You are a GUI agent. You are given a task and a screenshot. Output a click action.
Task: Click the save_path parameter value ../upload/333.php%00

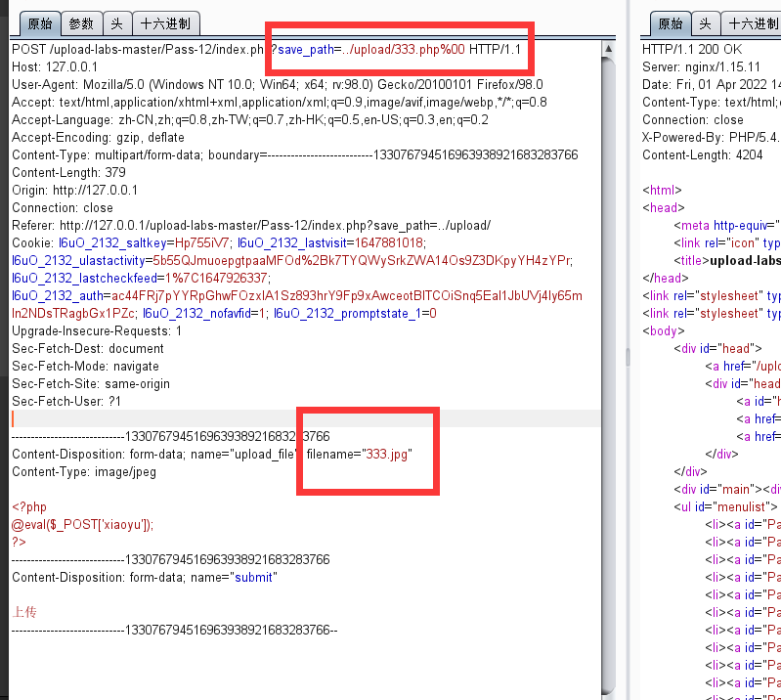[x=404, y=49]
